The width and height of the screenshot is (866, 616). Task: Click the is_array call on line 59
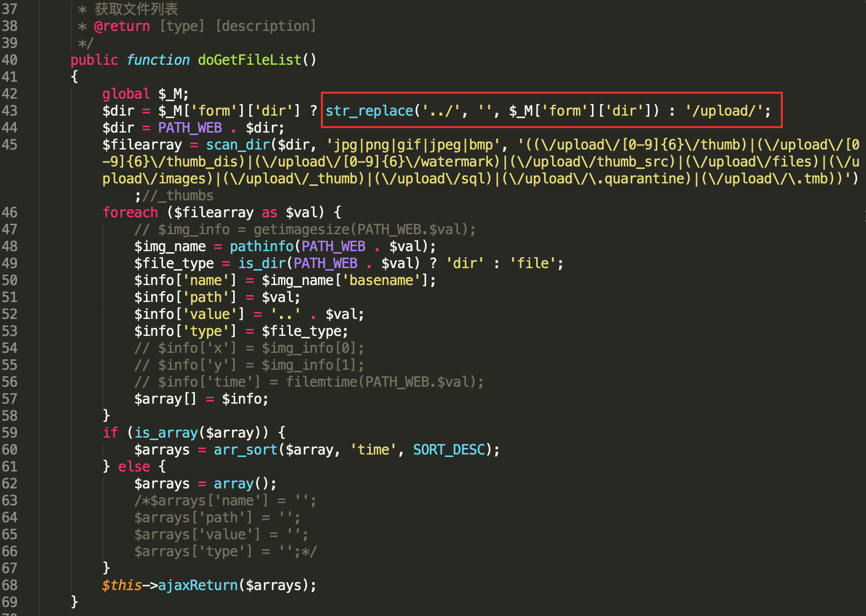166,433
